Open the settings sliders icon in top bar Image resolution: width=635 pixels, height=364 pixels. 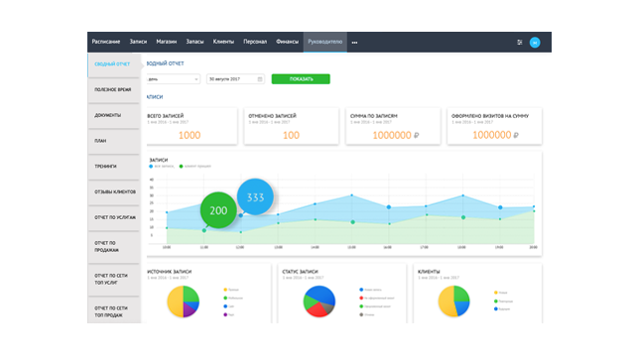pyautogui.click(x=520, y=42)
